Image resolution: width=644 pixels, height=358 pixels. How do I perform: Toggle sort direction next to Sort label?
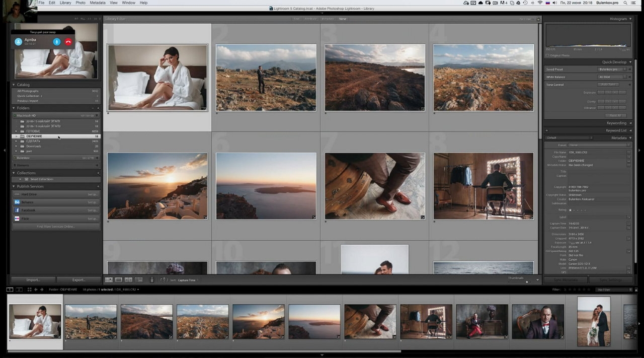click(164, 280)
